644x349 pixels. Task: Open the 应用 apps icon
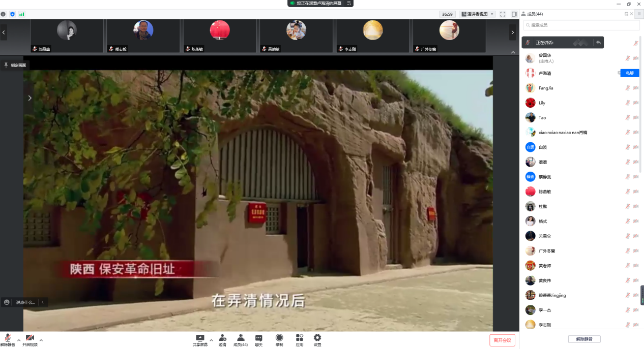[x=299, y=338]
